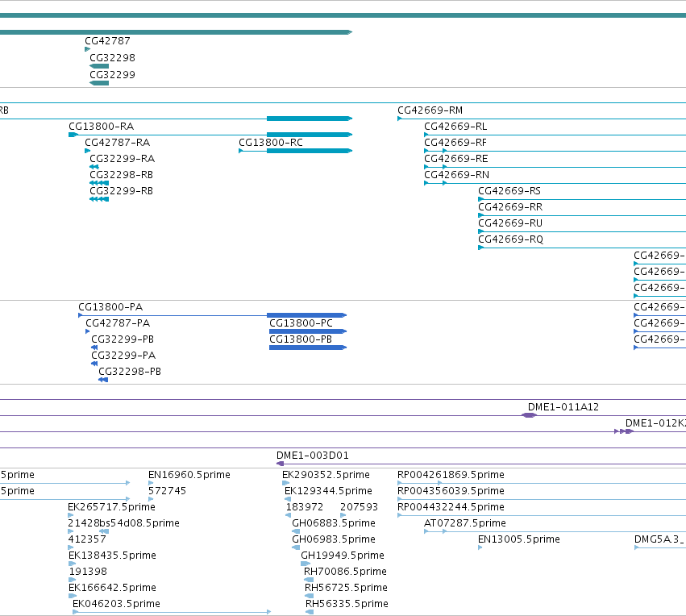Select the CG42669-RS transcript label

pyautogui.click(x=509, y=191)
